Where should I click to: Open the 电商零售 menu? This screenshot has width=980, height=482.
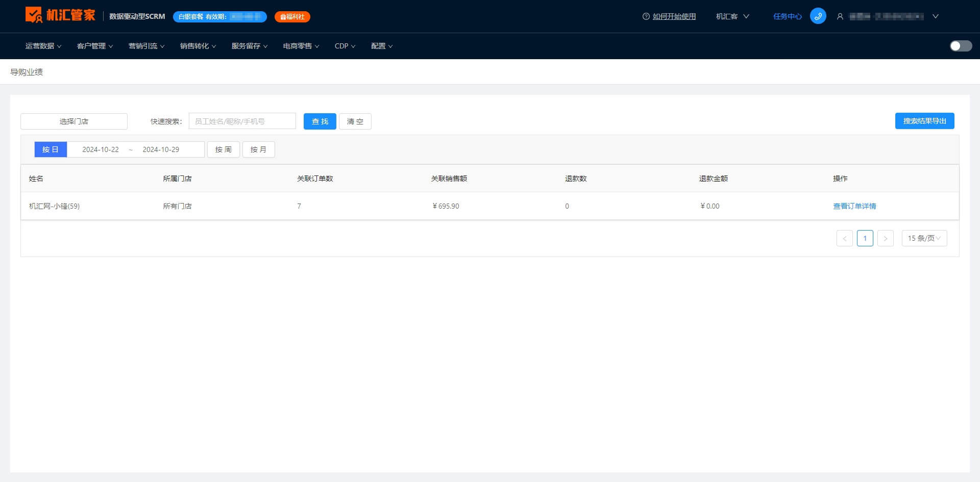(x=301, y=46)
